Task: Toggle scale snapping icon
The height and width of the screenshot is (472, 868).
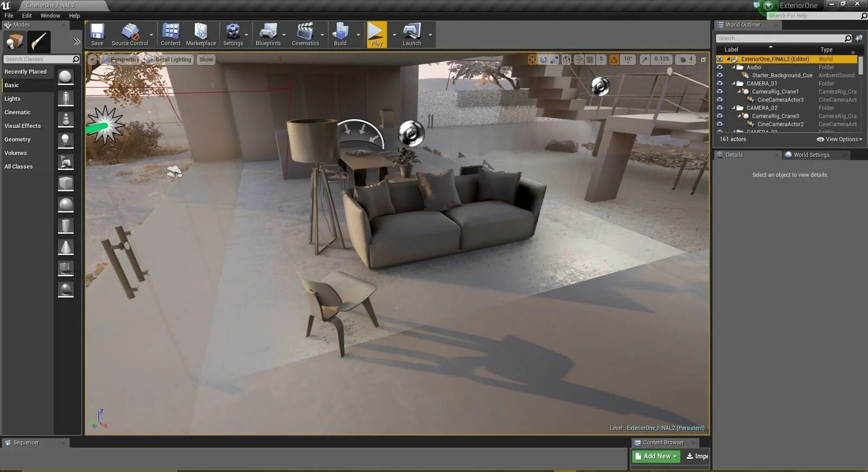Action: pos(644,60)
